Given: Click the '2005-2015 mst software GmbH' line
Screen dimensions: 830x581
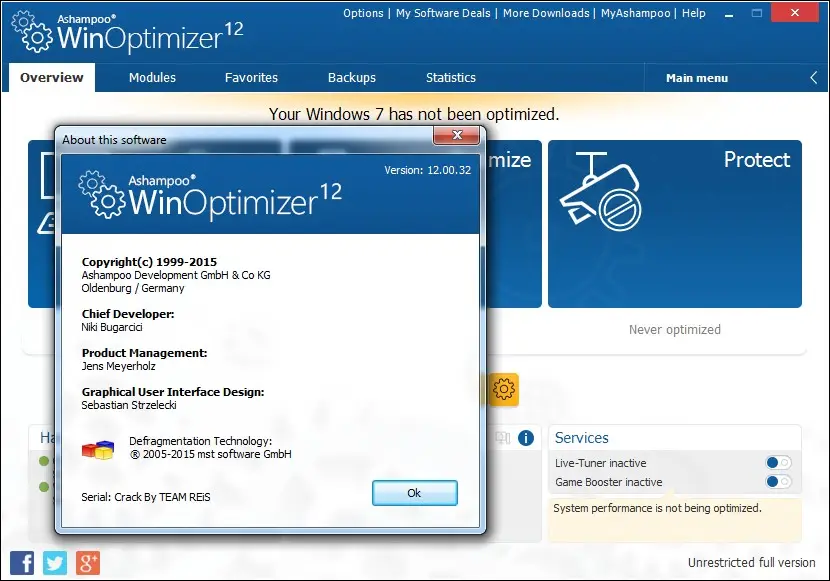Looking at the screenshot, I should (x=211, y=454).
